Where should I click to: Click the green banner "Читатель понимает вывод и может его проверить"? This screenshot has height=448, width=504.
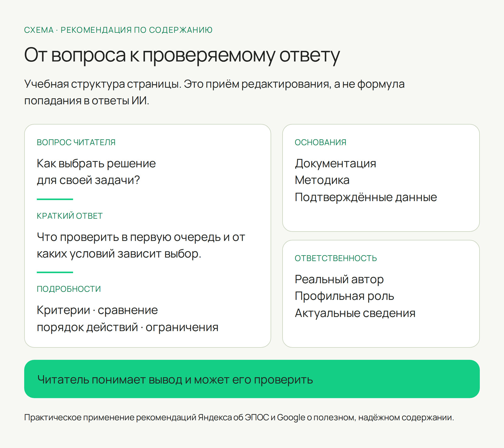tap(252, 379)
